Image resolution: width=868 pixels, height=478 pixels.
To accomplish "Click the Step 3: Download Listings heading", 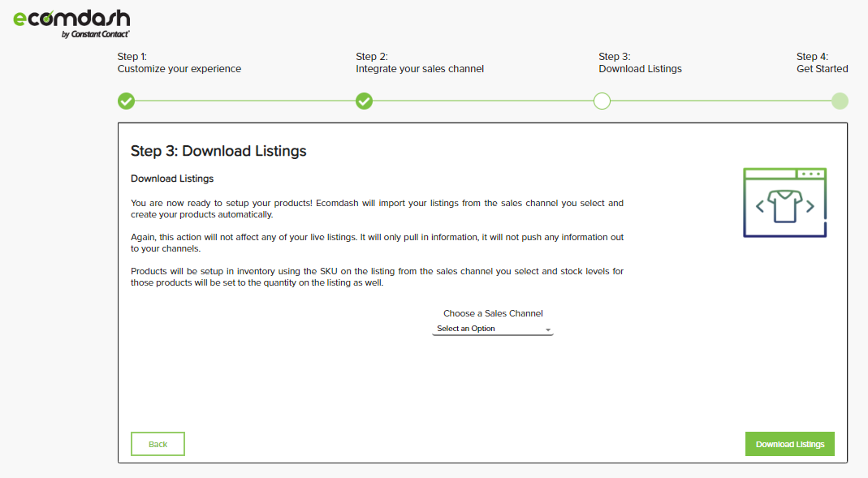I will [218, 151].
